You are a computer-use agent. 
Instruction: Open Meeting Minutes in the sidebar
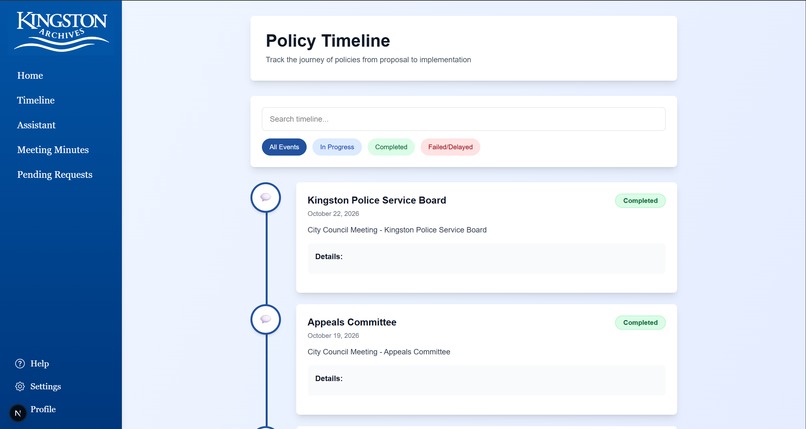point(53,150)
